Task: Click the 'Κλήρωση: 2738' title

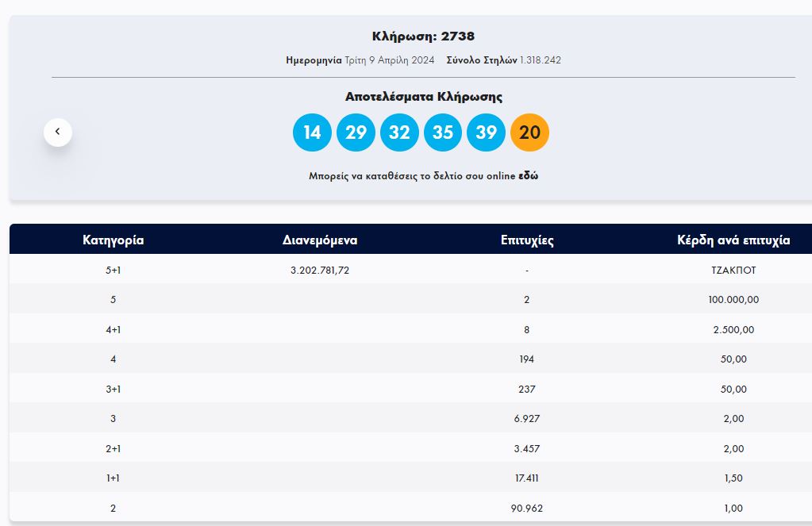Action: (x=423, y=36)
